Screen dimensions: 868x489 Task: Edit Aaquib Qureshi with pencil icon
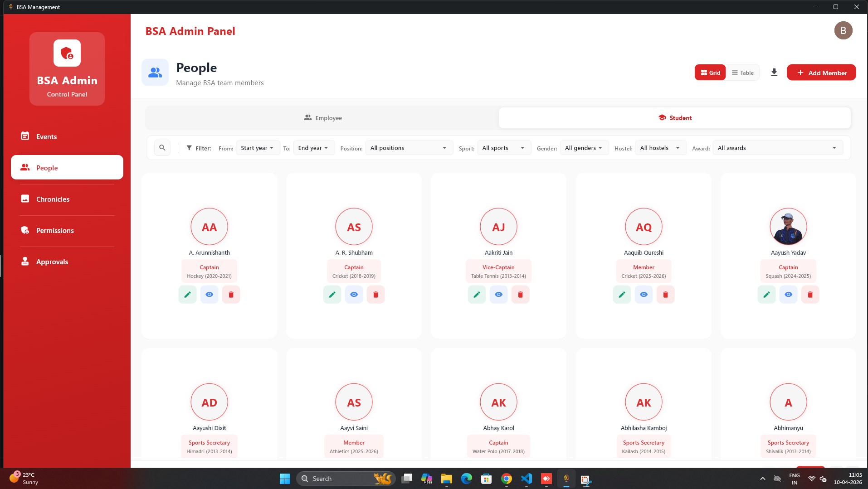click(x=622, y=295)
